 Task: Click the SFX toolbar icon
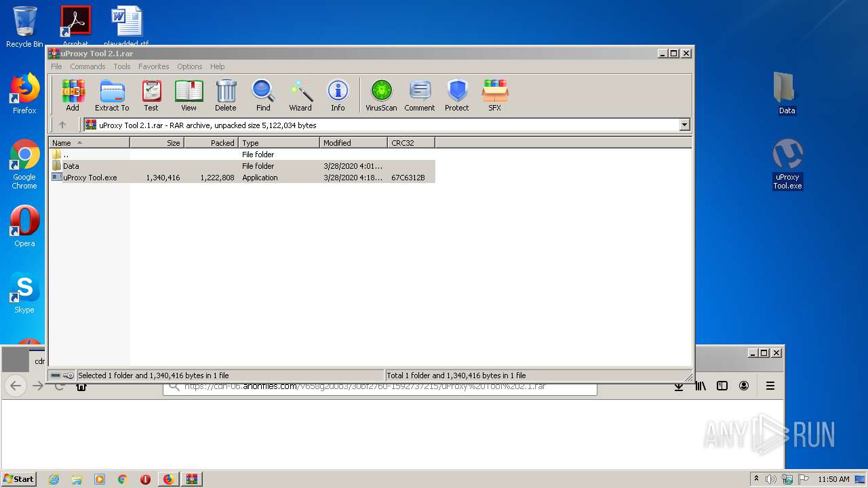(x=495, y=95)
